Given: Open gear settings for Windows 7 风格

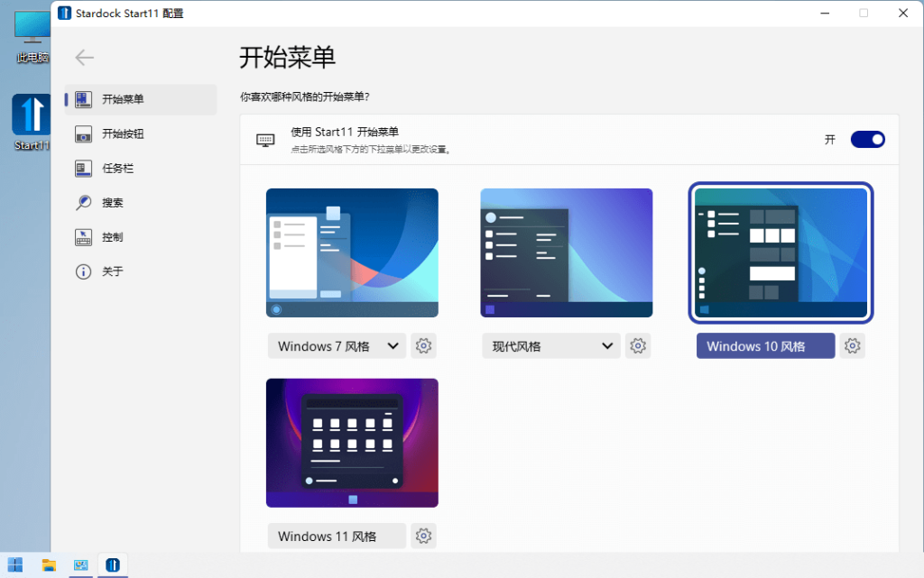Looking at the screenshot, I should [x=423, y=345].
